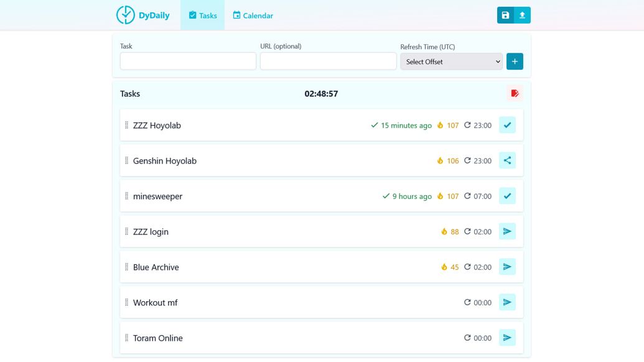Click the Genshin Hoyolab streak flame

(441, 161)
